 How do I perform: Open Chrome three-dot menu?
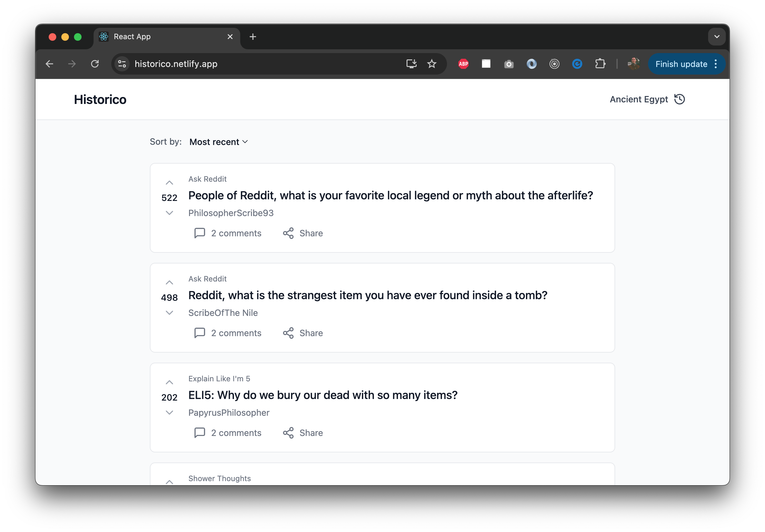point(716,64)
